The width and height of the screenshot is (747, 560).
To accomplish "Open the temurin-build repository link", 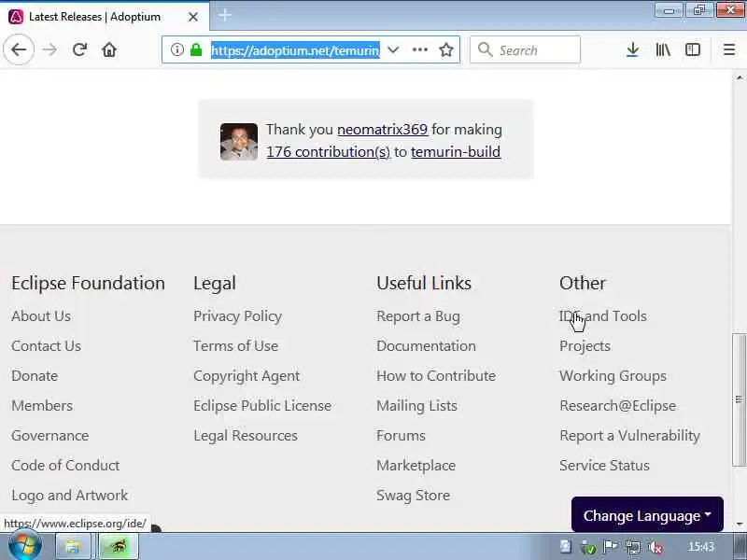I will pos(456,152).
